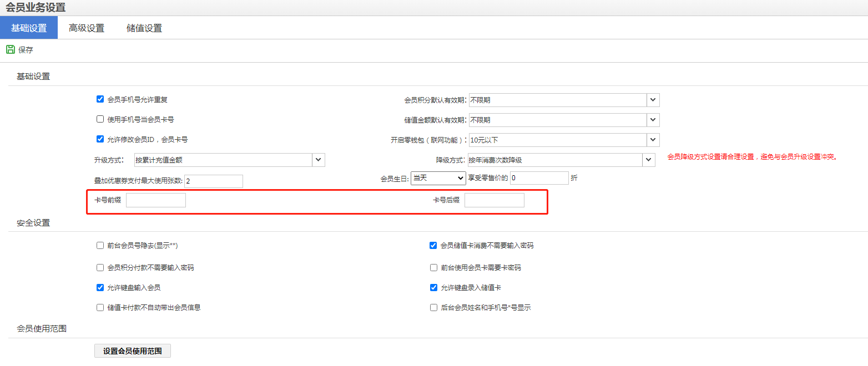
Task: Open the 储值设置 tab
Action: 144,28
